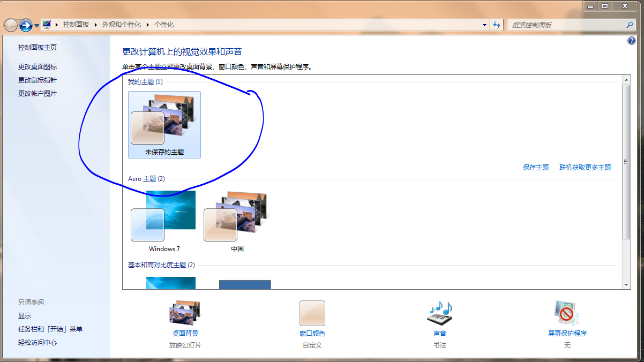Viewport: 644px width, 362px height.
Task: Click the search magnifier icon
Action: click(x=630, y=25)
